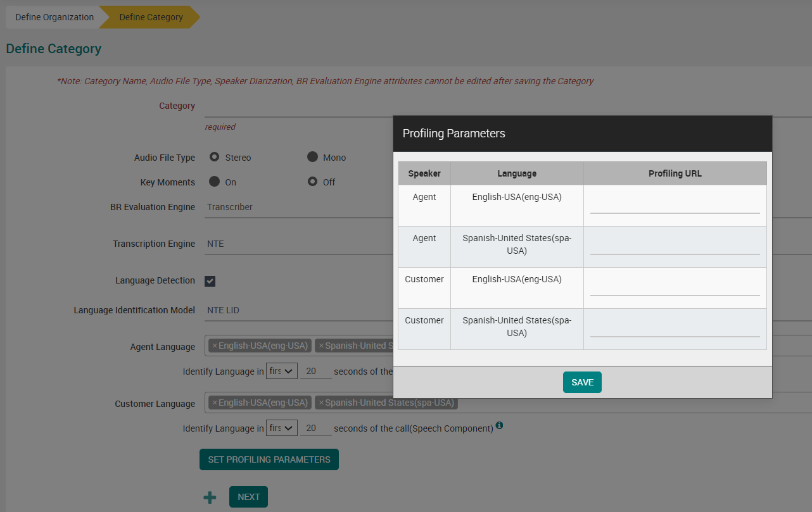
Task: Save the profiling parameters
Action: click(582, 382)
